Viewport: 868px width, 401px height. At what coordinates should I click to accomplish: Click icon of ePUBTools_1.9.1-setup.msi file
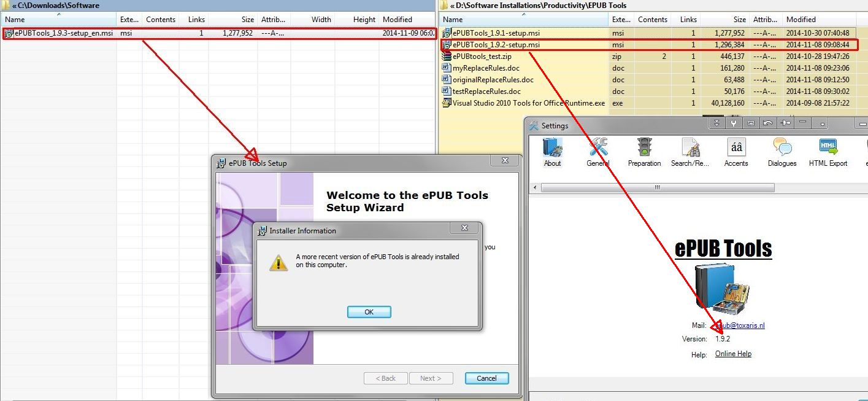(447, 33)
